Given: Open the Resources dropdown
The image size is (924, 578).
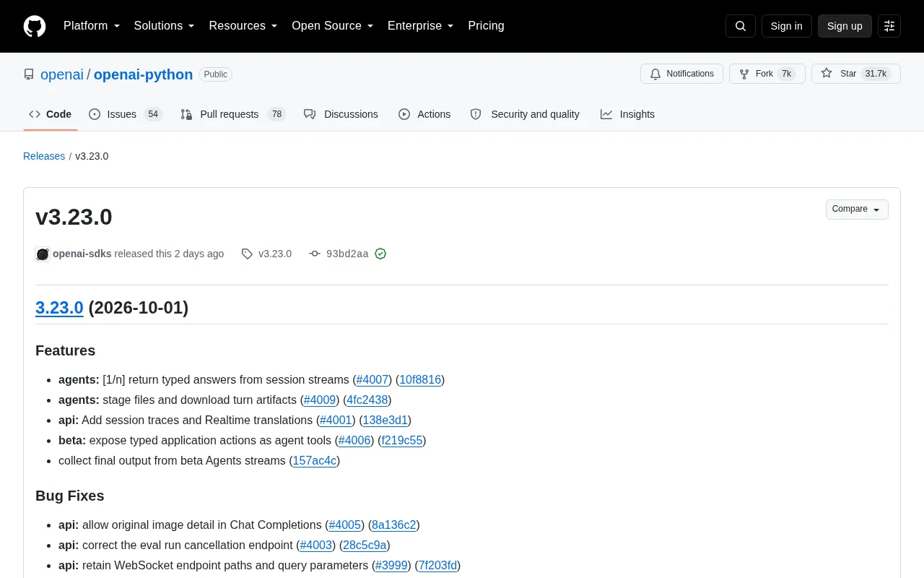Looking at the screenshot, I should tap(243, 26).
